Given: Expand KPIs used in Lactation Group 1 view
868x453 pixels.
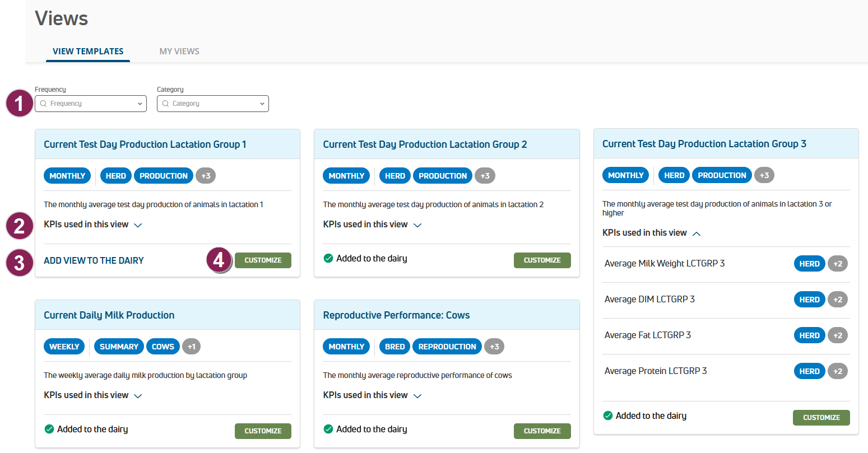Looking at the screenshot, I should click(93, 225).
